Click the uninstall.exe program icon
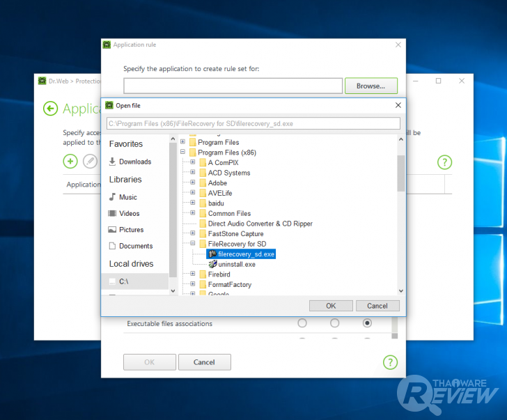507x420 pixels. pos(212,264)
